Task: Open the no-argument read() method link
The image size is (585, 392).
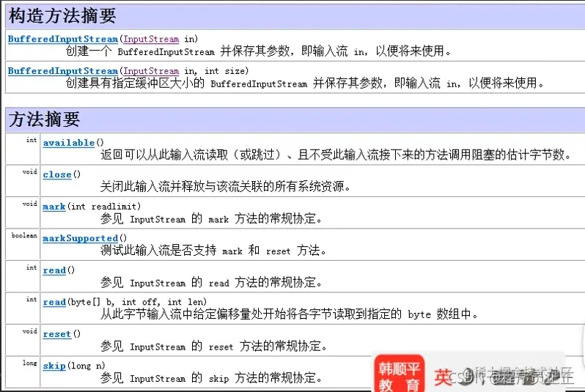Action: click(x=54, y=270)
